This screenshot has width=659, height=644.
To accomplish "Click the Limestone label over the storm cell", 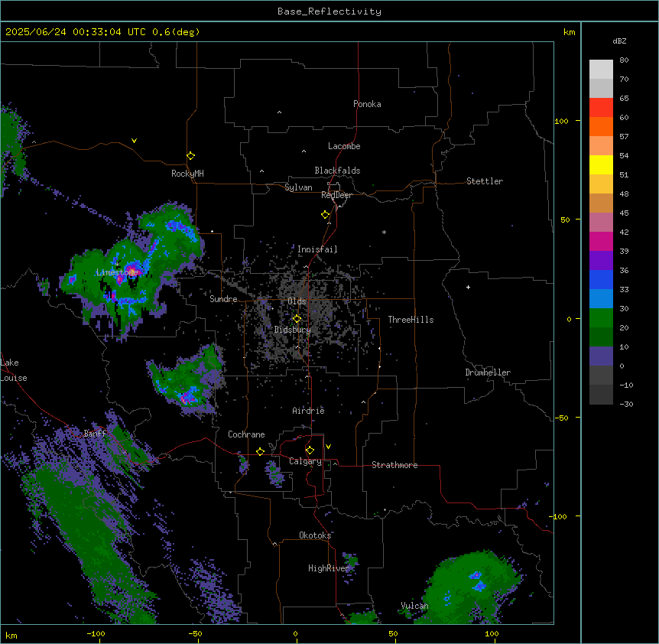I will 117,272.
